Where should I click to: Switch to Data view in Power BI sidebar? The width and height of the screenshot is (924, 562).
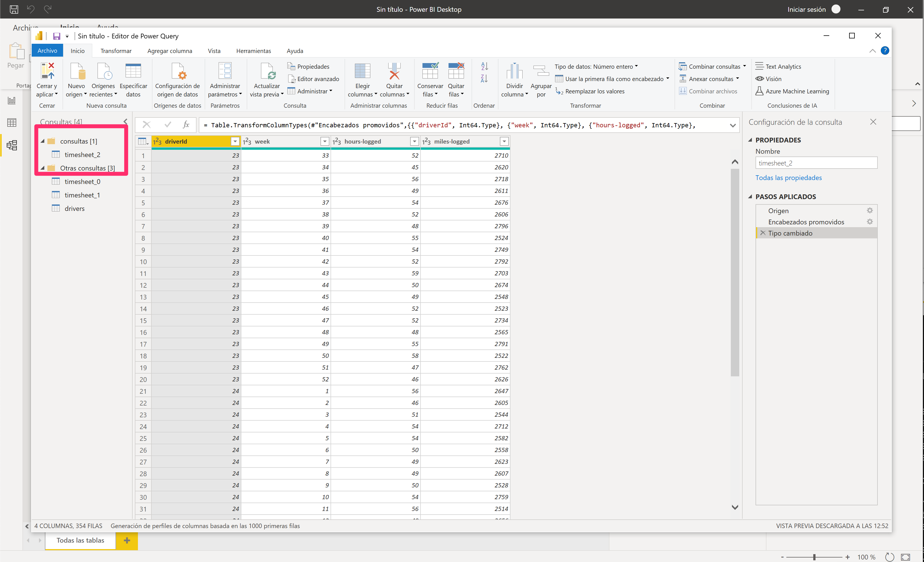(11, 122)
